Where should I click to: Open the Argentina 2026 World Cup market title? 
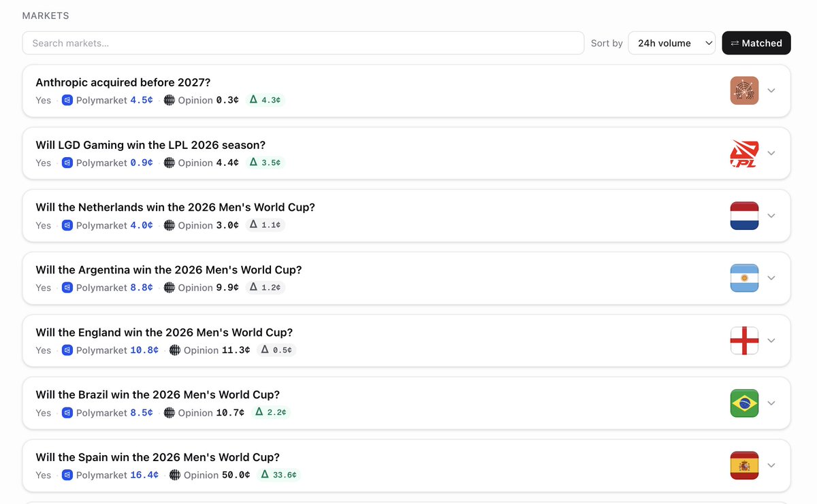pyautogui.click(x=169, y=270)
